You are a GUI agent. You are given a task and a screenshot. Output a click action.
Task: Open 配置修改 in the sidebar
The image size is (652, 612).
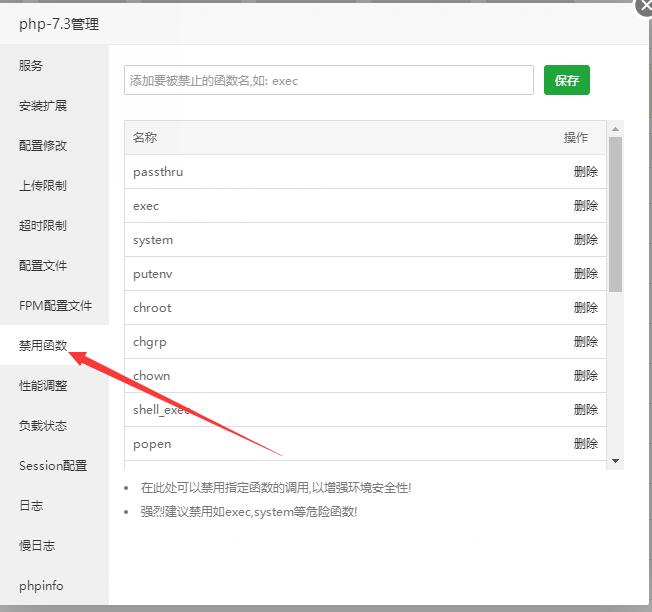pyautogui.click(x=43, y=146)
